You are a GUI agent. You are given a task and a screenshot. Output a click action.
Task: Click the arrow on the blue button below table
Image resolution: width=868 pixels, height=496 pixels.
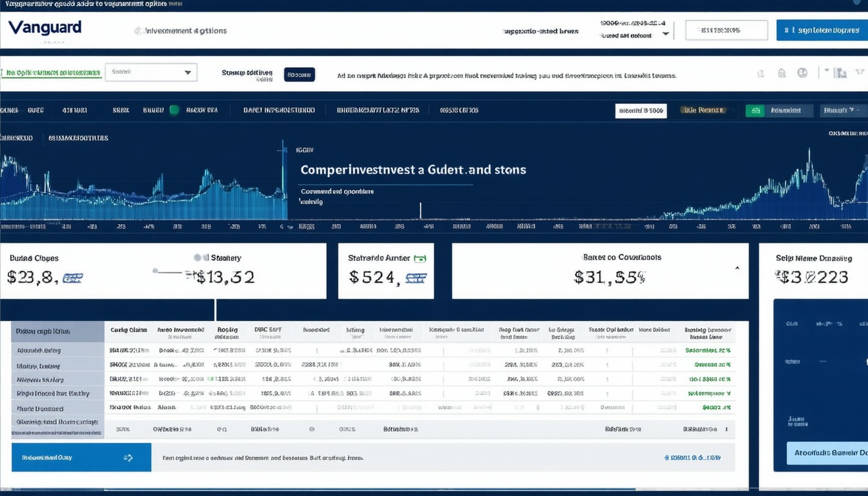click(x=128, y=458)
